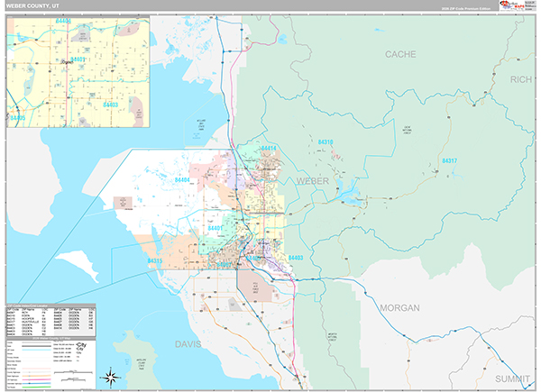
Task: Click ZIP code 84315 on the map
Action: (155, 260)
